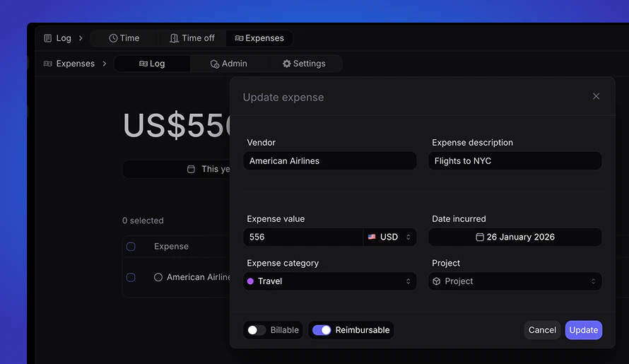This screenshot has width=629, height=364.
Task: Select the Expenses top tab
Action: click(x=259, y=38)
